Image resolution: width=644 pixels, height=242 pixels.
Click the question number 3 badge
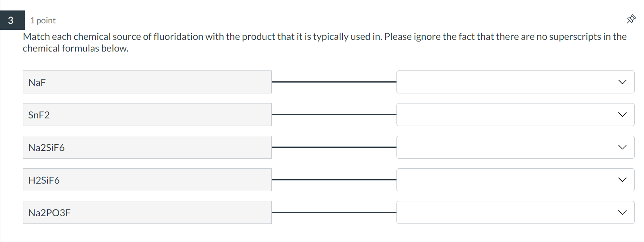click(11, 20)
